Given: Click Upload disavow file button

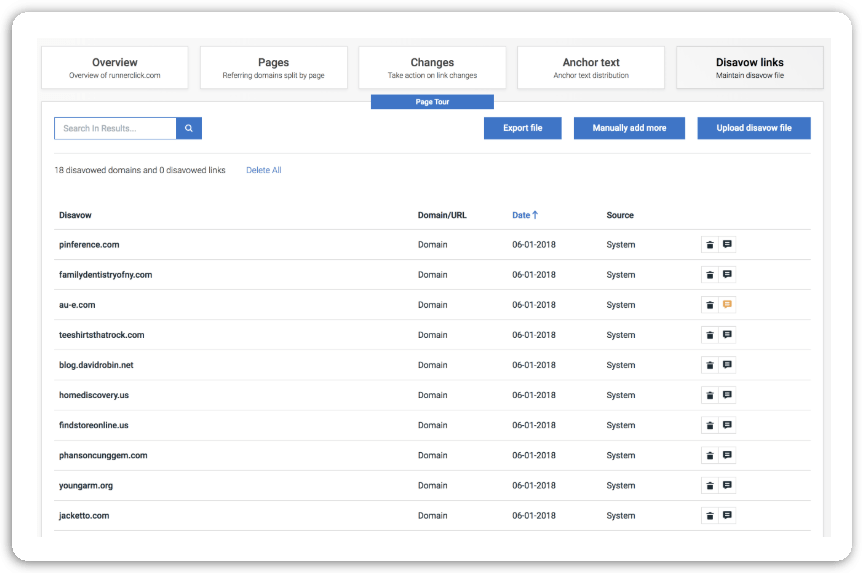Looking at the screenshot, I should tap(753, 128).
